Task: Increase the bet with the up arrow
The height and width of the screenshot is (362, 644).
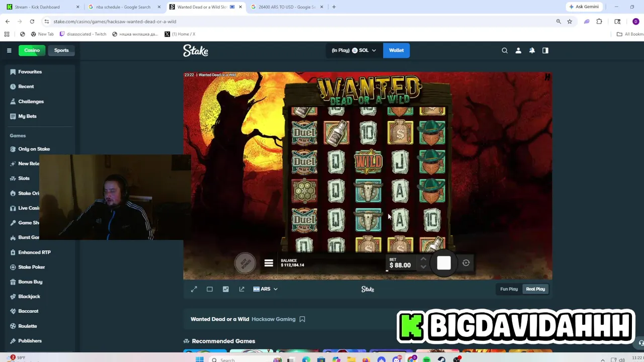Action: 423,259
